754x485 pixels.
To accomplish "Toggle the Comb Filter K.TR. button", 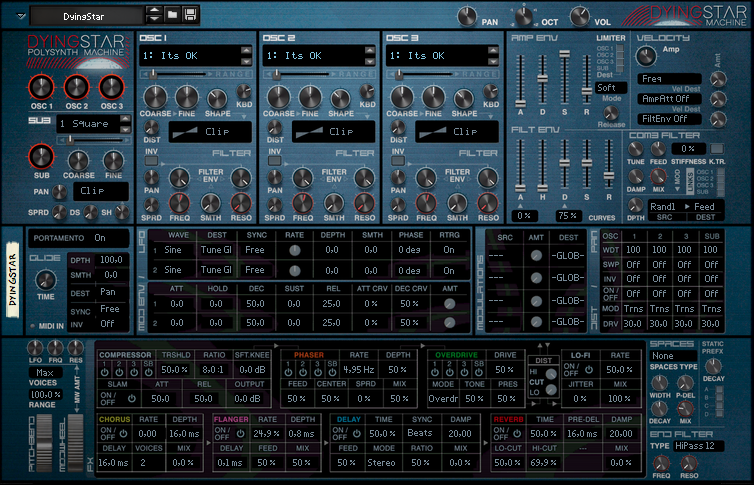I will tap(716, 149).
